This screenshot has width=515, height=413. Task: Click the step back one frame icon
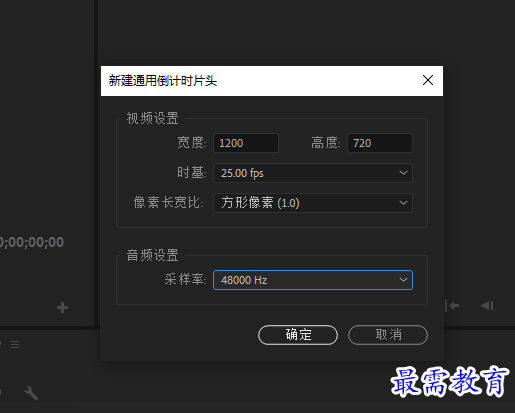[x=487, y=305]
